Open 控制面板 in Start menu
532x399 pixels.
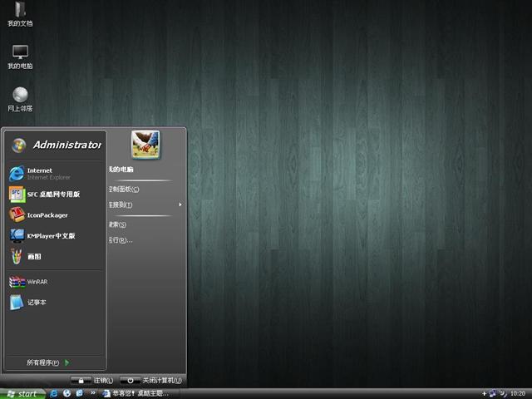click(x=124, y=189)
